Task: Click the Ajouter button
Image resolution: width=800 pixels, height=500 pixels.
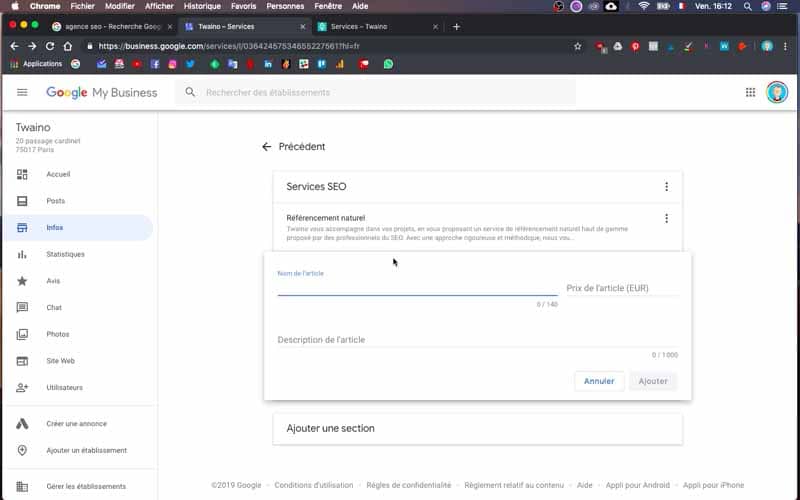Action: (x=653, y=381)
